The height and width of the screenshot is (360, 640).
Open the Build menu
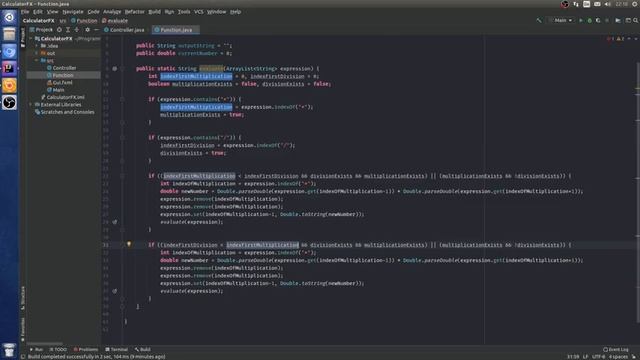[x=154, y=12]
